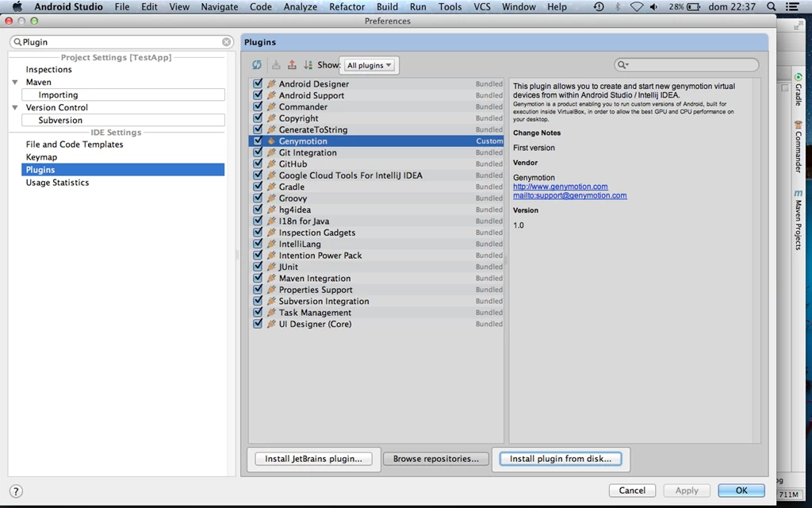This screenshot has height=508, width=812.
Task: Click the volume icon in menu bar
Action: 654,6
